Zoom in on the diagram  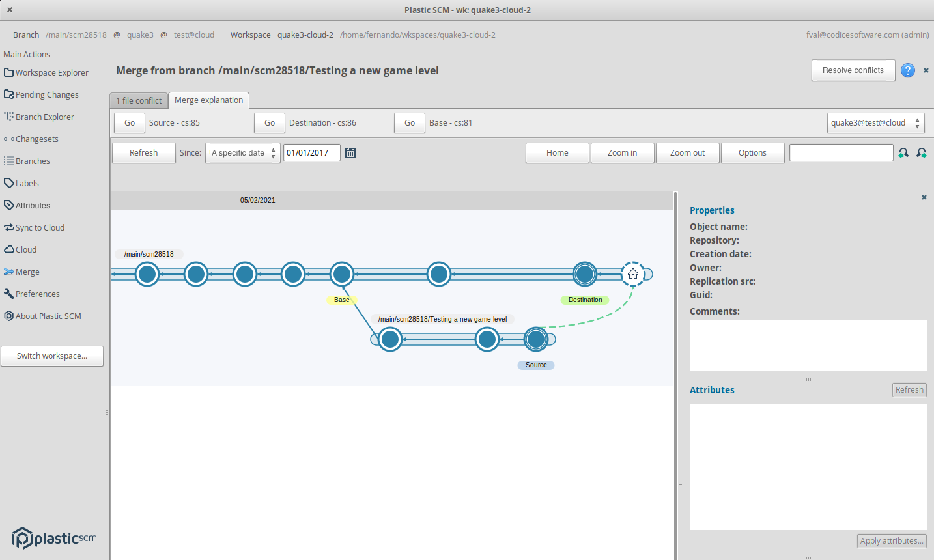pyautogui.click(x=623, y=153)
